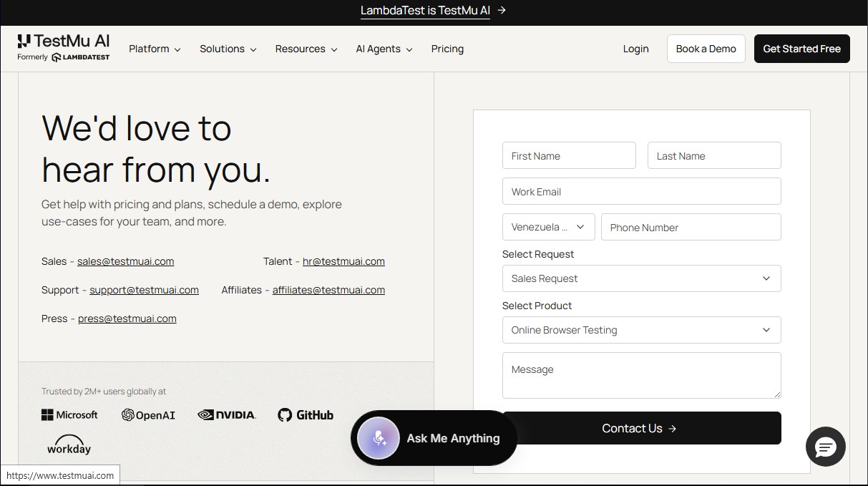The image size is (868, 486).
Task: Open the Venezuela country code dropdown
Action: coord(548,227)
